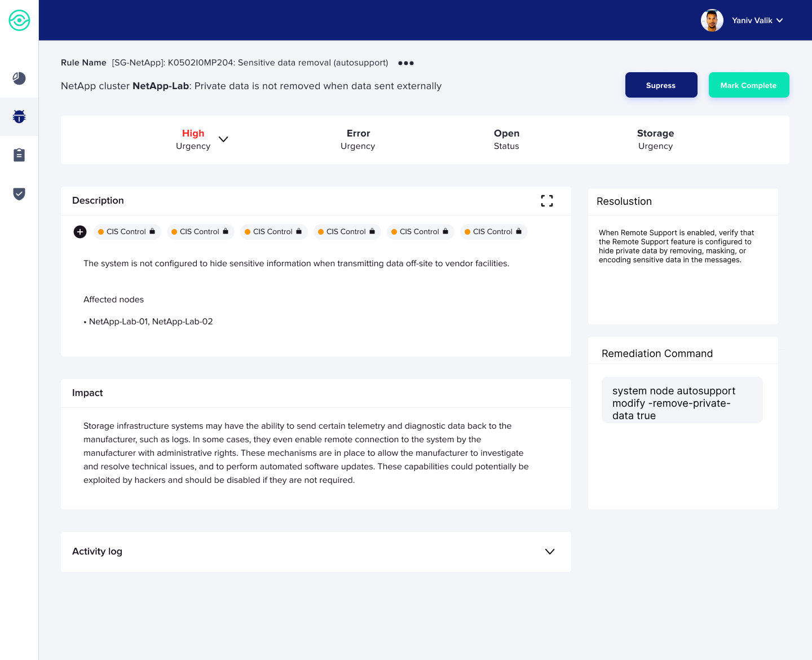This screenshot has width=812, height=660.
Task: Open the shield checkmark sidebar icon
Action: pos(19,194)
